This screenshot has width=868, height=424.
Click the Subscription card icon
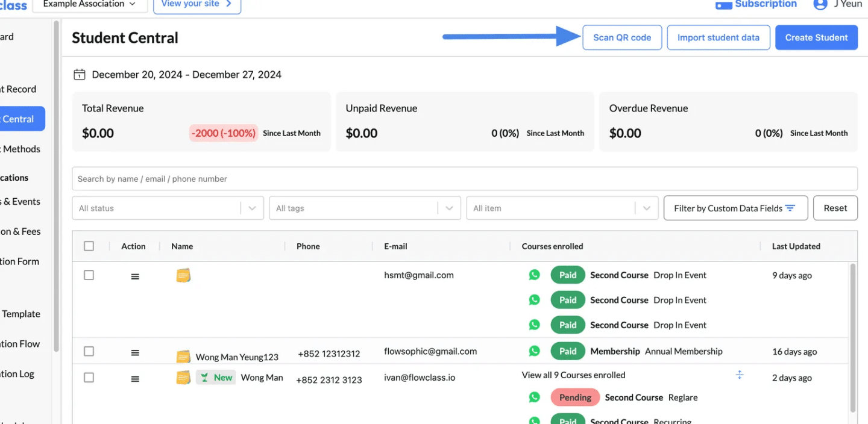point(723,4)
